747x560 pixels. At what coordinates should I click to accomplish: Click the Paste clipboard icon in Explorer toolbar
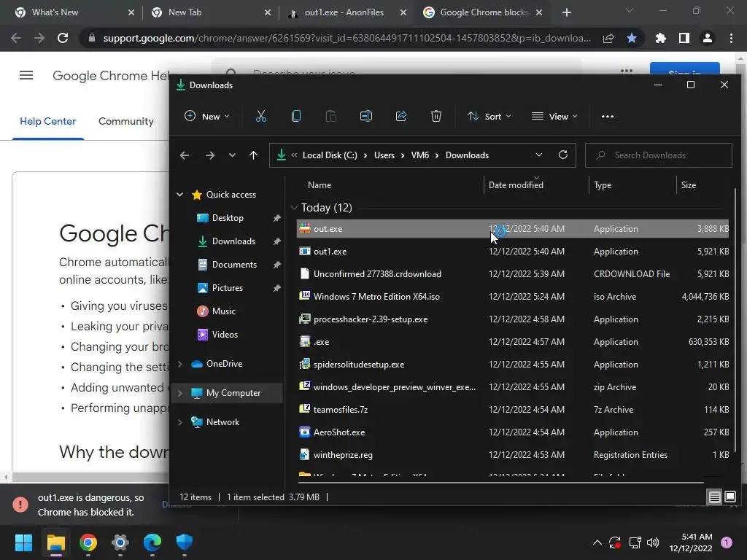[331, 116]
